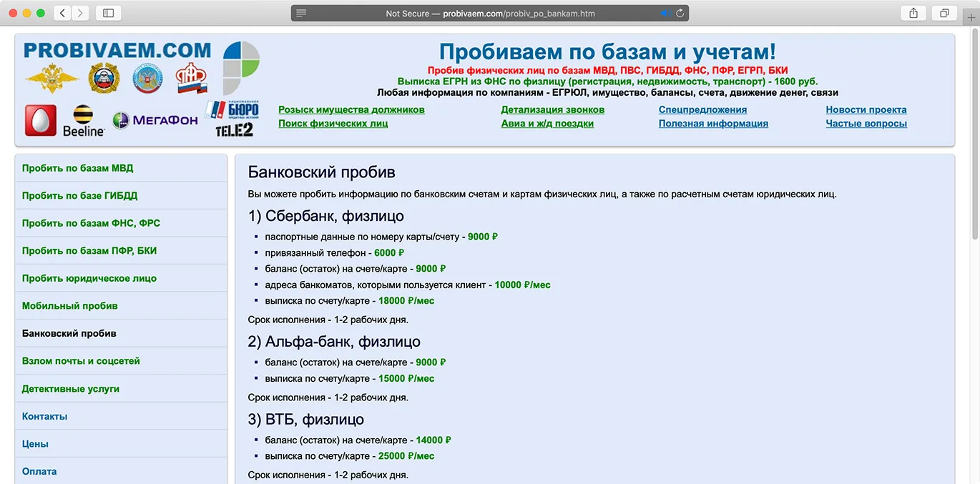Click 'привязанный телефон - 6000 ₽' line
980x484 pixels.
tap(334, 252)
